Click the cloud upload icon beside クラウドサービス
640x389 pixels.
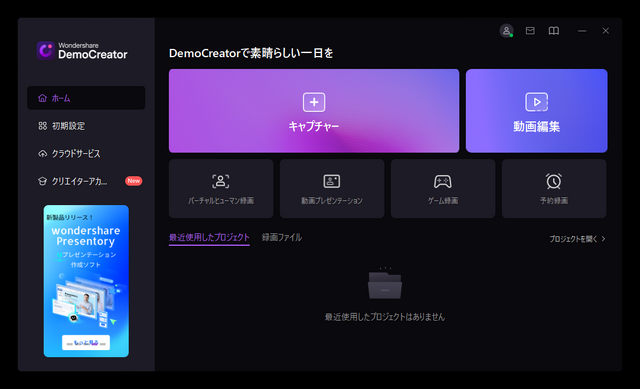pyautogui.click(x=42, y=153)
